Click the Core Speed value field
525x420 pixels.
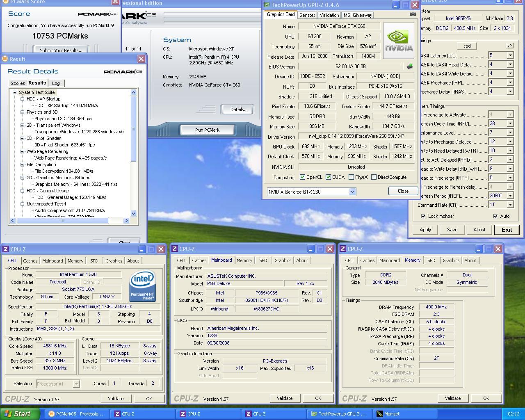point(55,346)
